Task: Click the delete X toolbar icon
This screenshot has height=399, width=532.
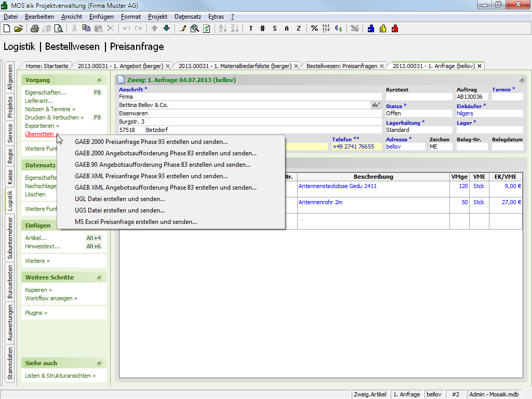Action: pos(110,29)
